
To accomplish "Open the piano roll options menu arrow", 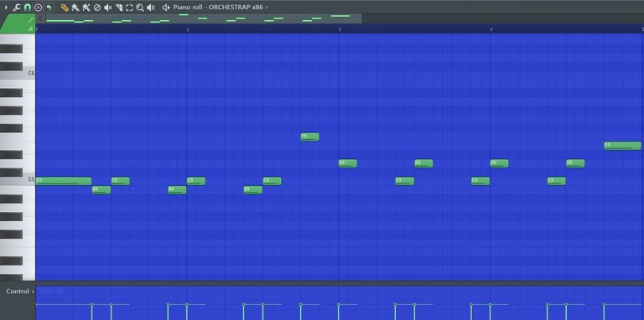I will pyautogui.click(x=6, y=8).
